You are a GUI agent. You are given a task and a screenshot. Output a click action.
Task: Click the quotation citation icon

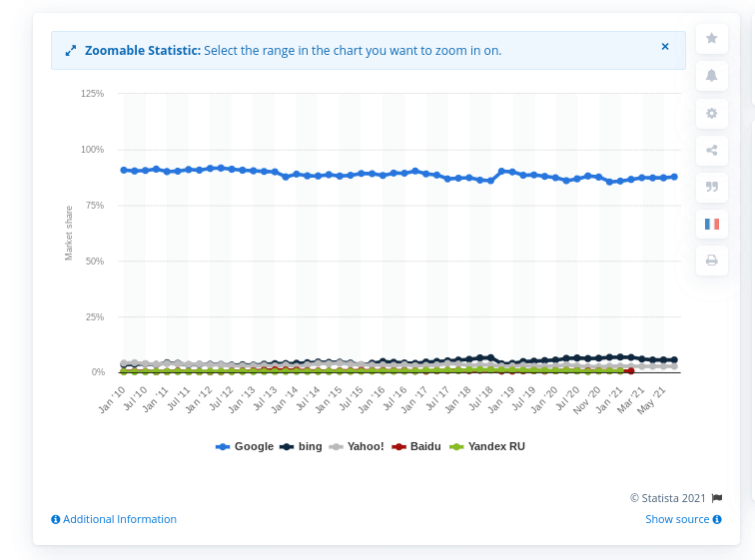[x=711, y=187]
